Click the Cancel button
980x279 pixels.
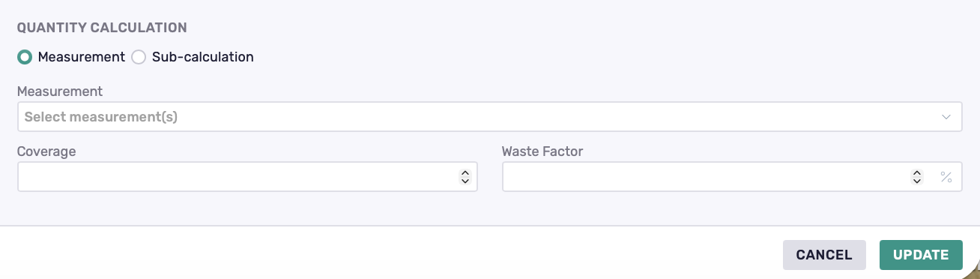point(824,255)
